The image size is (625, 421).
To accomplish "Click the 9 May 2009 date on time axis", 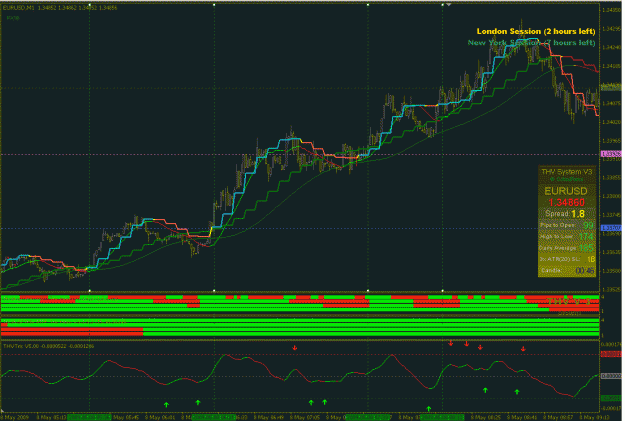I will pyautogui.click(x=13, y=417).
